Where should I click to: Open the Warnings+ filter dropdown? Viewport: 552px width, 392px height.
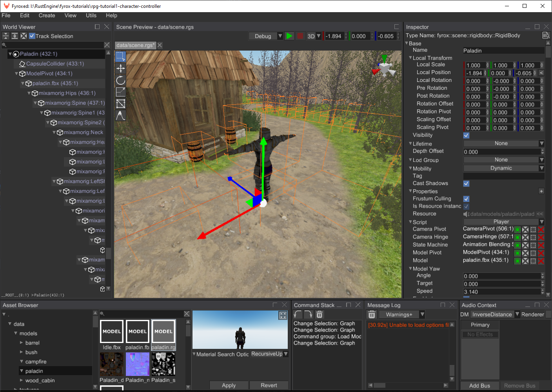coord(402,314)
